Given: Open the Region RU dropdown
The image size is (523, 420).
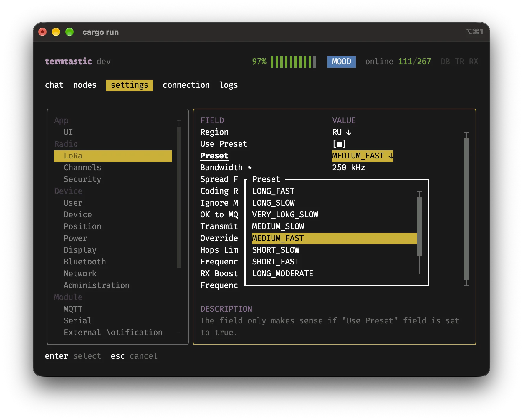Looking at the screenshot, I should [x=342, y=132].
